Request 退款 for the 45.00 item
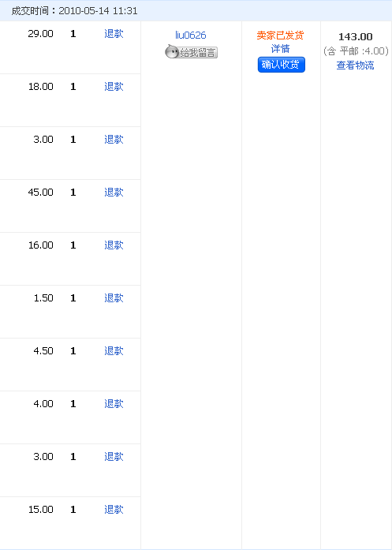This screenshot has height=550, width=392. [x=114, y=193]
